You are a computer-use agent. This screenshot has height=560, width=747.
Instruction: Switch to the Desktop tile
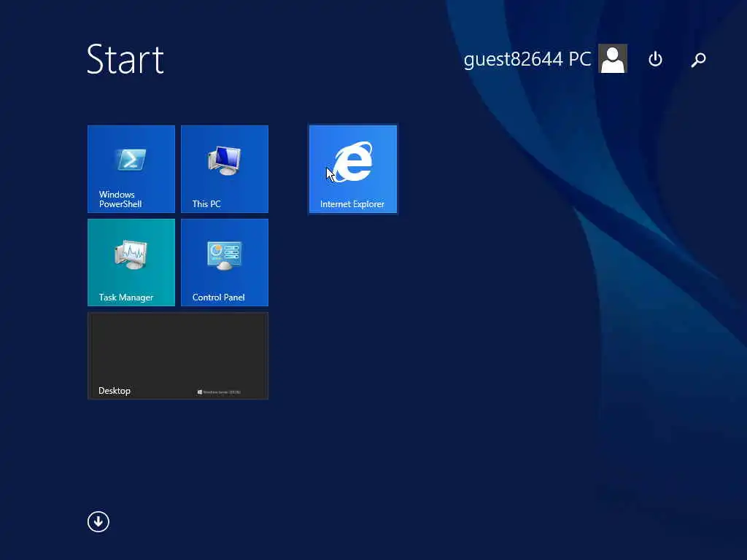[178, 356]
